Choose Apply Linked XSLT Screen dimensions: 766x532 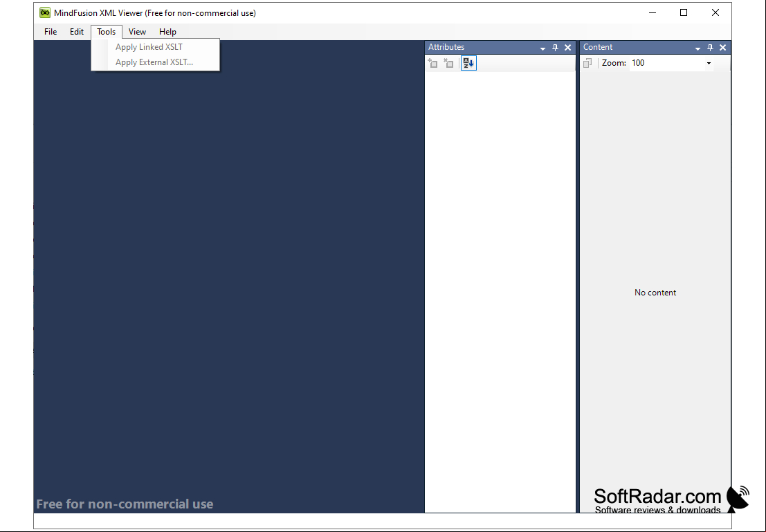[x=156, y=47]
